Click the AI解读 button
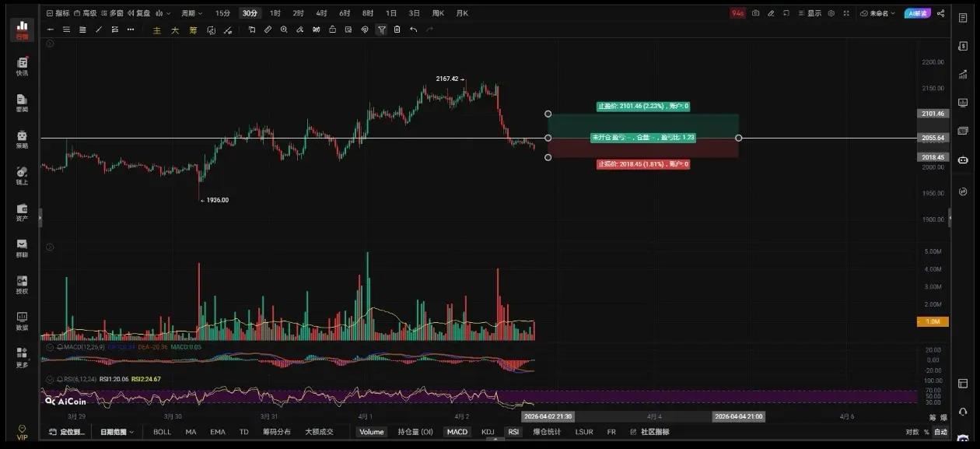Viewport: 980px width, 449px height. point(918,13)
